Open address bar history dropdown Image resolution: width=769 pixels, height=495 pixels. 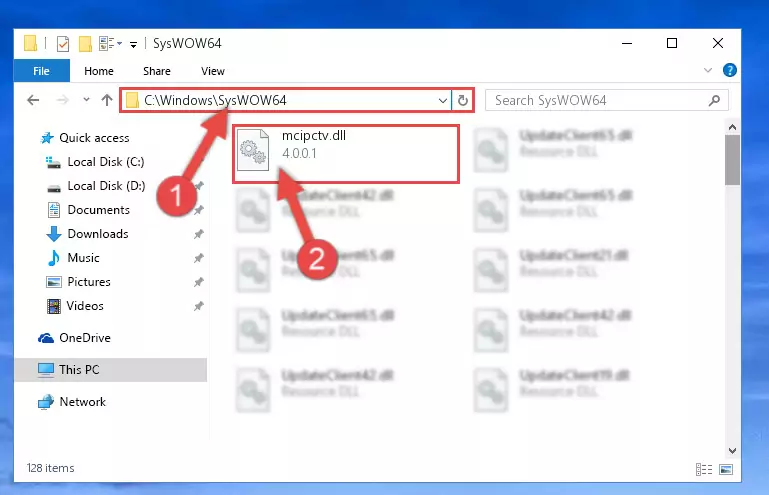(442, 101)
